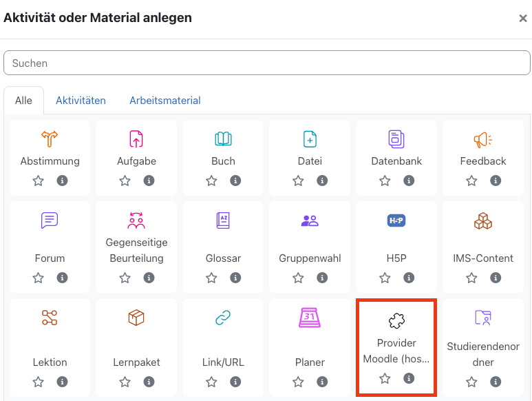Star IMS-Content as favorite

tap(471, 278)
